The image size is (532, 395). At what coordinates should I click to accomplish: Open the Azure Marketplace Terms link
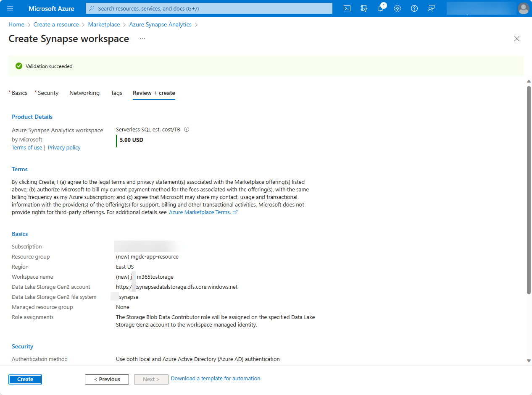(x=200, y=212)
